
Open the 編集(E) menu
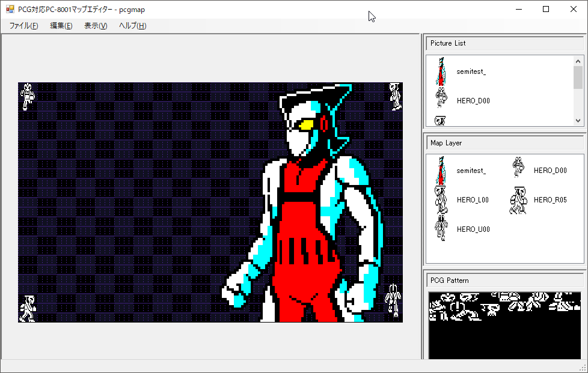click(x=61, y=25)
